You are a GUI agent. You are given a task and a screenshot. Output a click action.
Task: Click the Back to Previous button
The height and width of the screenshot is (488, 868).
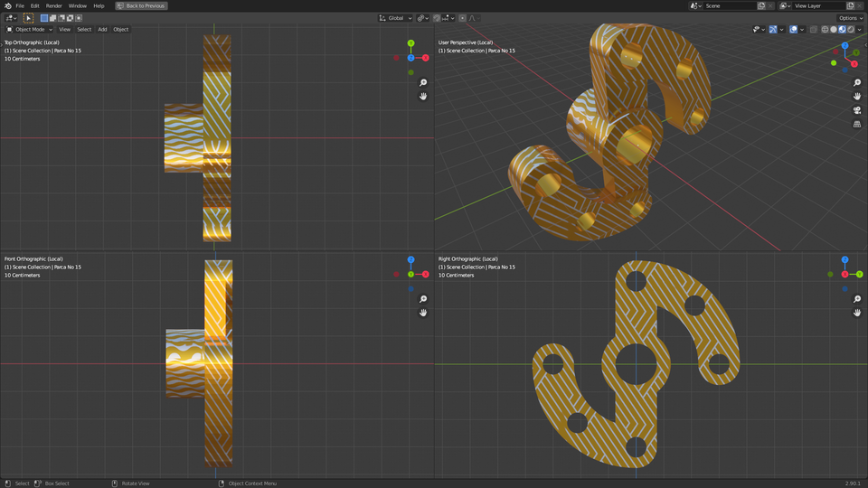click(141, 5)
